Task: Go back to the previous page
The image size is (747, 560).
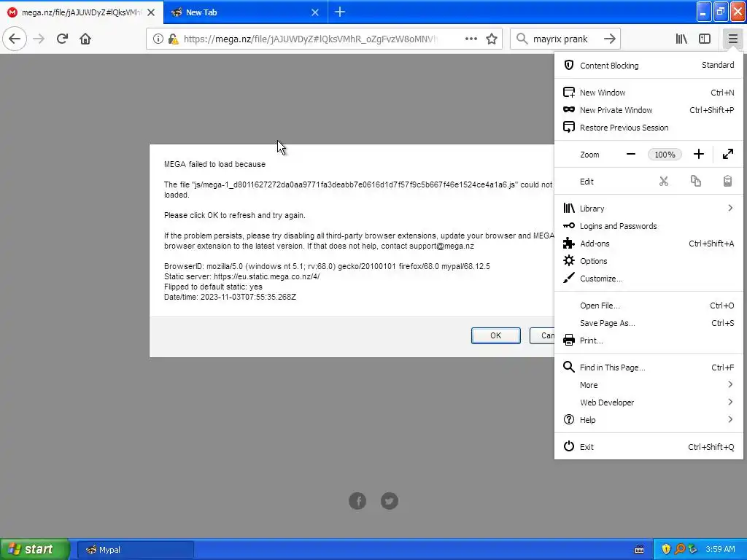Action: [x=15, y=39]
